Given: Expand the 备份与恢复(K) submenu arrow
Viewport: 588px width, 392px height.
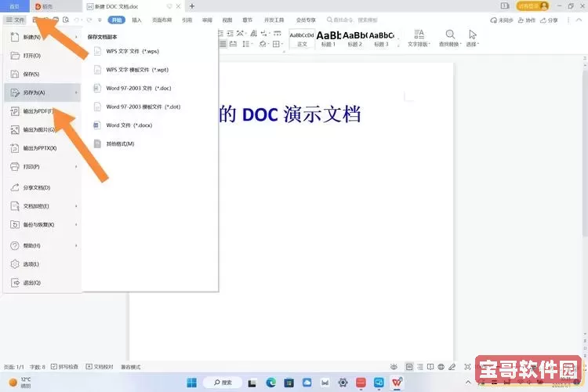Looking at the screenshot, I should (x=76, y=225).
